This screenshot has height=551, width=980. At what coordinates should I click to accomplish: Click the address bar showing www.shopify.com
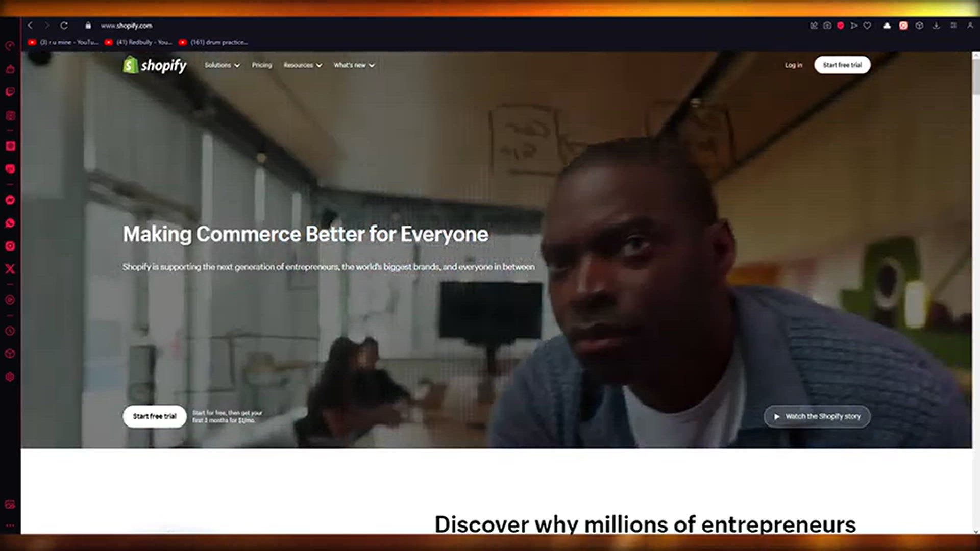127,26
